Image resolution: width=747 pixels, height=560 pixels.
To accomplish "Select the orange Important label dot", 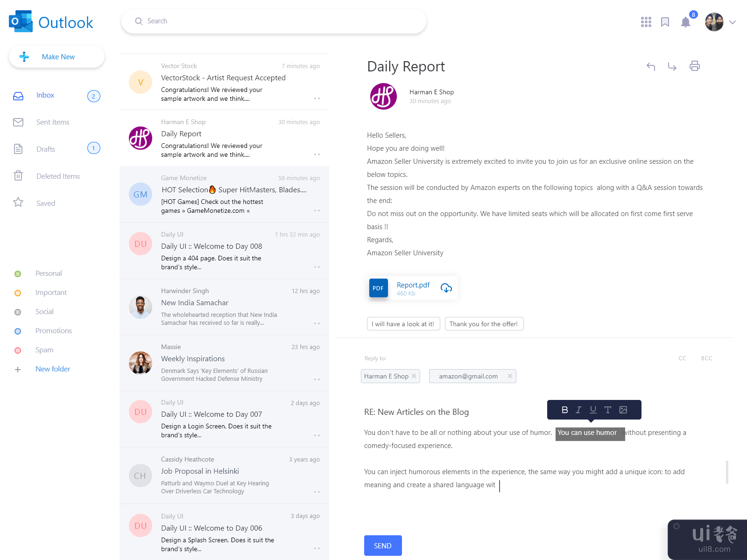I will pos(18,293).
